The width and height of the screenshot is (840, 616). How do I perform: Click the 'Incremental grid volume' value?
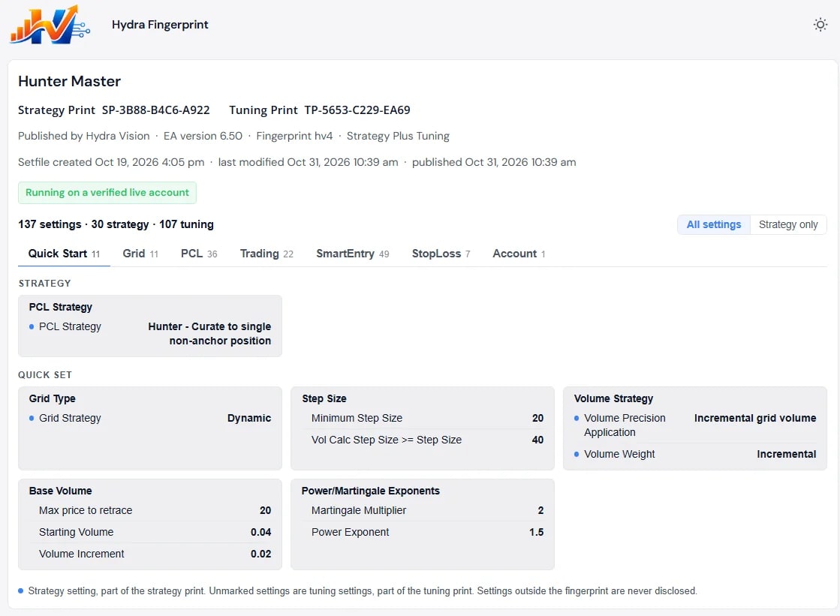tap(755, 419)
